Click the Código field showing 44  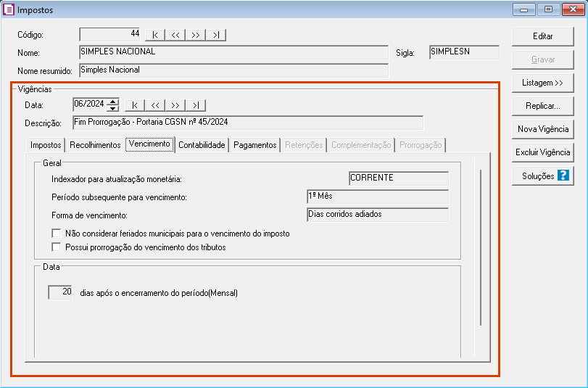pos(110,34)
